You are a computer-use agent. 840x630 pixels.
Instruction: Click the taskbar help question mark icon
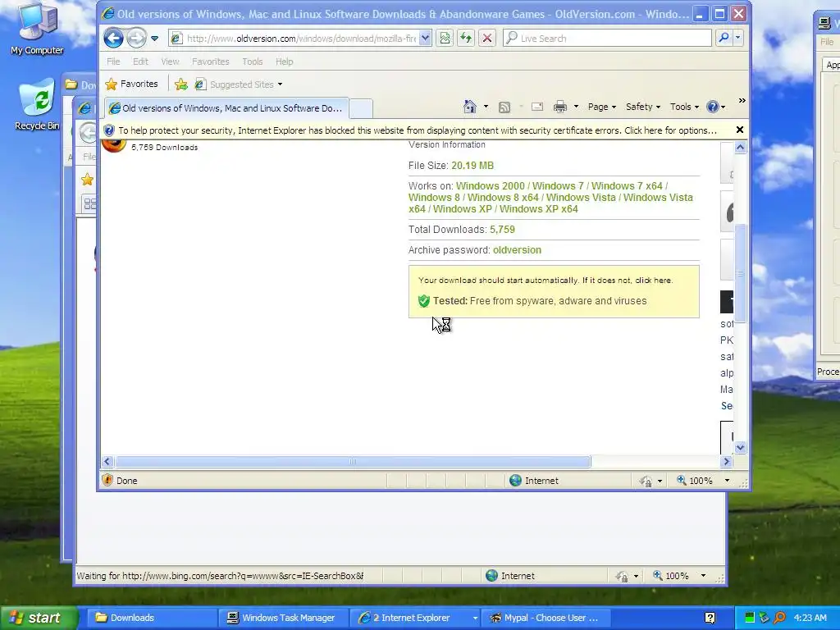click(710, 619)
